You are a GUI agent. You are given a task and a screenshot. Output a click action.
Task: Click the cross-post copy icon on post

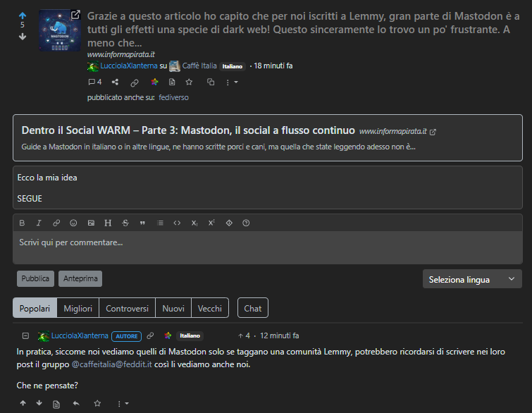(x=210, y=82)
